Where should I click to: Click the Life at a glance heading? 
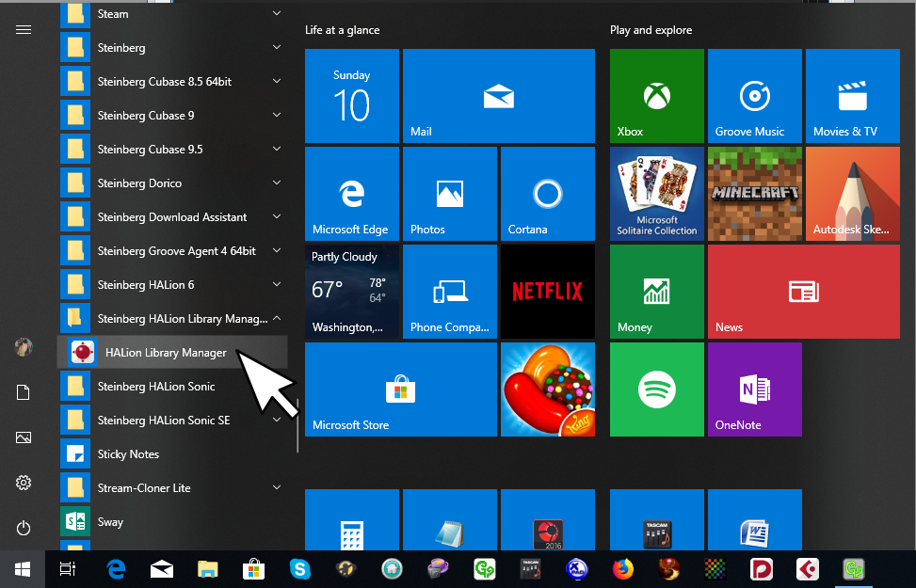pyautogui.click(x=343, y=30)
